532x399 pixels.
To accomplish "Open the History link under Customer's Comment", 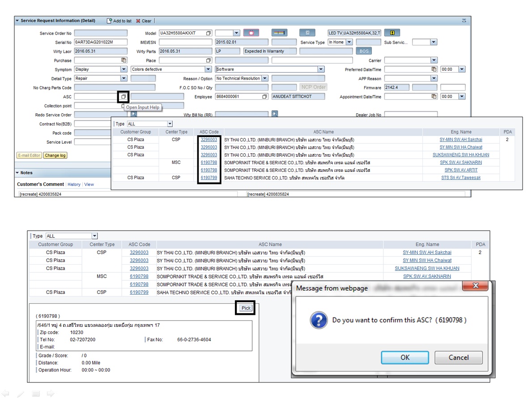I will point(74,184).
